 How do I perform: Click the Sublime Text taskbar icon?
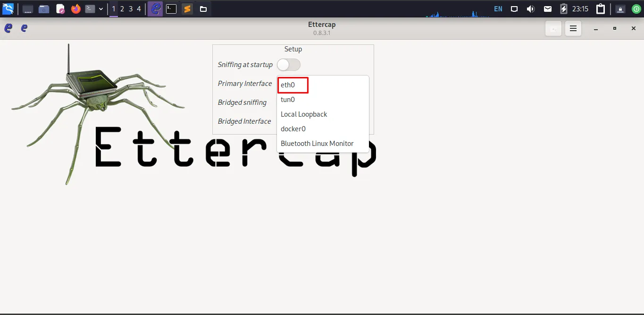(x=187, y=9)
